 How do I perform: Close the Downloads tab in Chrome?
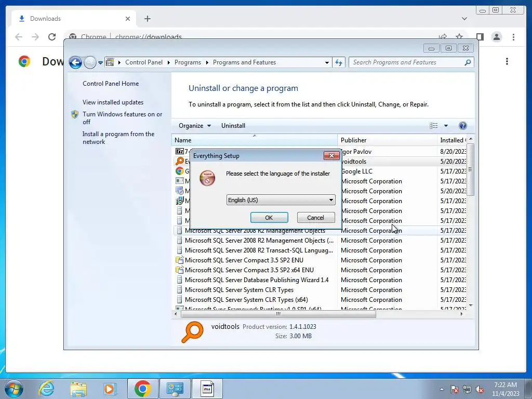point(128,19)
